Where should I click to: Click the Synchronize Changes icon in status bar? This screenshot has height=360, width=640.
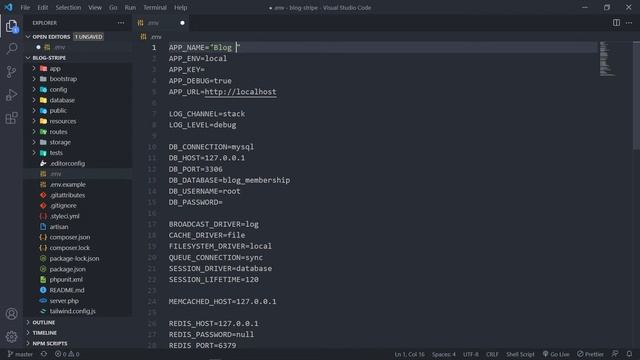coord(44,354)
